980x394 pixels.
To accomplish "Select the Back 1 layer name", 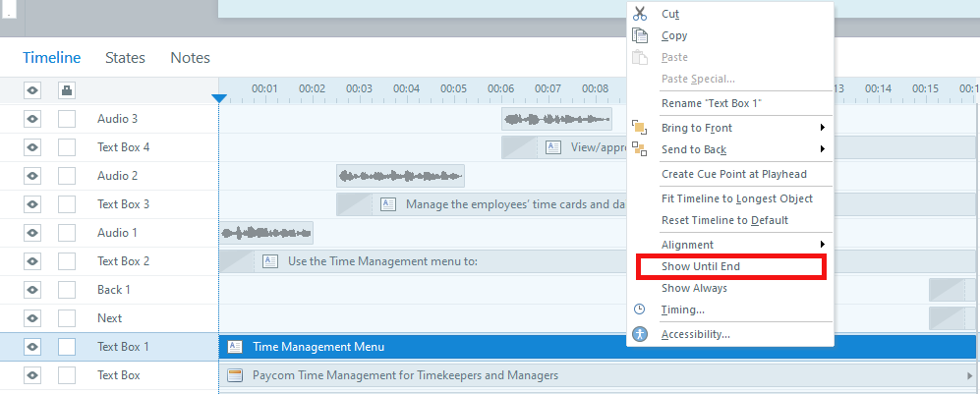I will 114,290.
